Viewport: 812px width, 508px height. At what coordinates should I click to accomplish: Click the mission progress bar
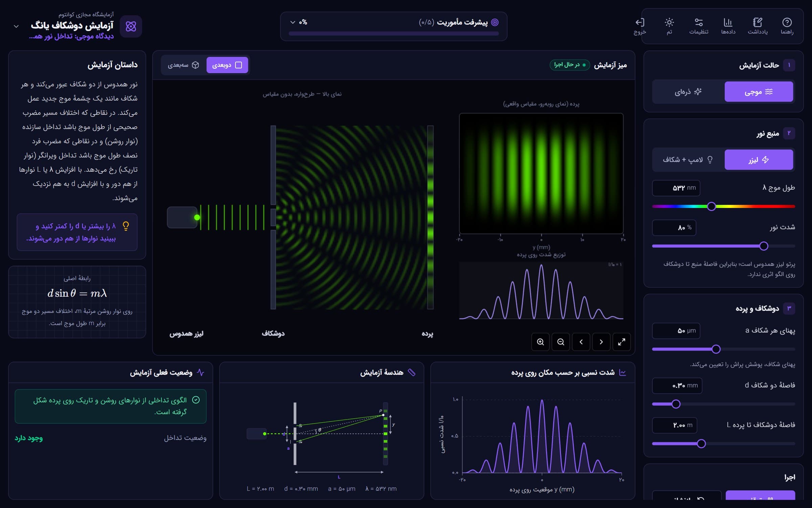[393, 34]
